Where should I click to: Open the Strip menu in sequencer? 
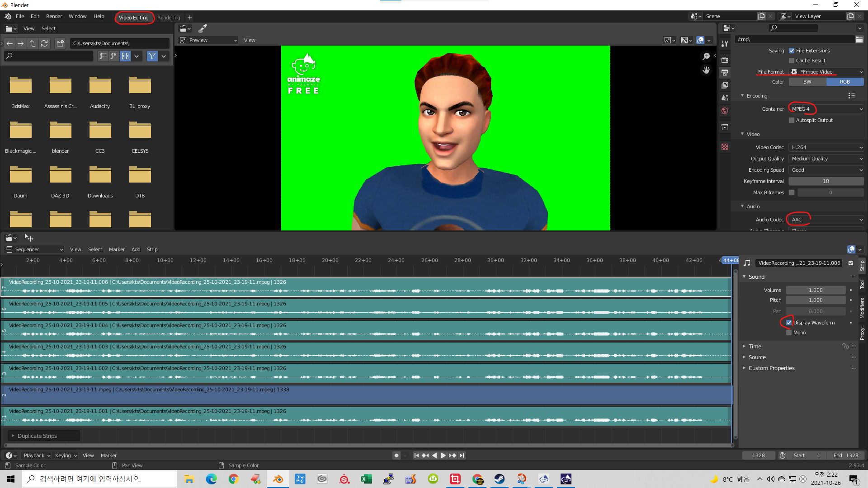pyautogui.click(x=152, y=249)
